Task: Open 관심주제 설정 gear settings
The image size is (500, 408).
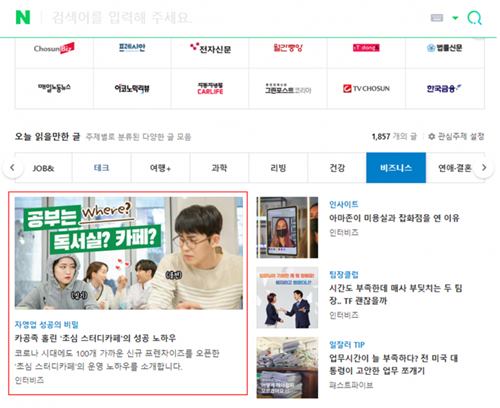Action: click(x=456, y=136)
